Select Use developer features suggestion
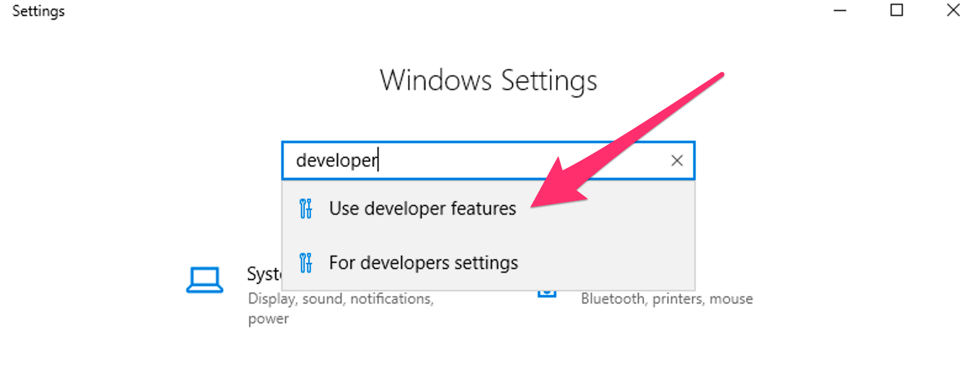The height and width of the screenshot is (374, 980). click(x=422, y=209)
